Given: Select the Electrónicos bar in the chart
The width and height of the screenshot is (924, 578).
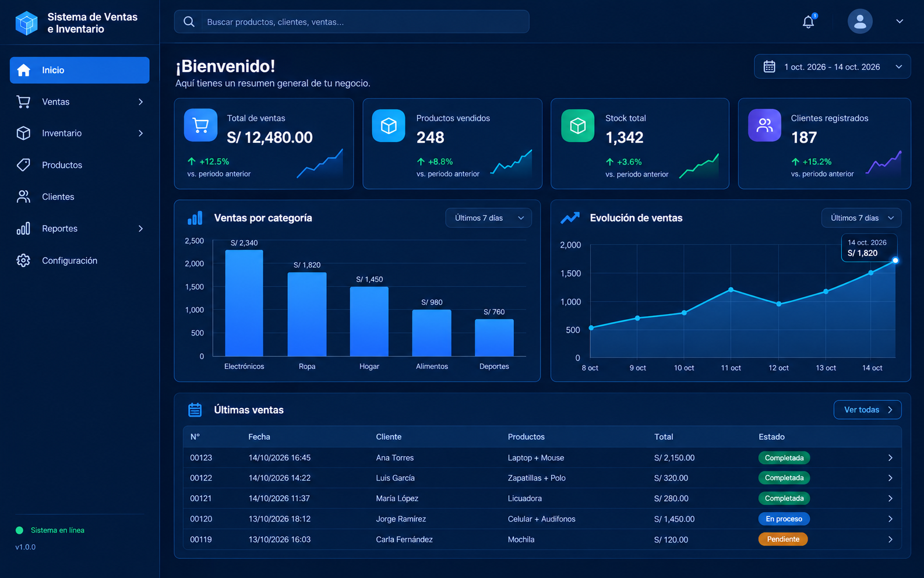Looking at the screenshot, I should pos(244,303).
